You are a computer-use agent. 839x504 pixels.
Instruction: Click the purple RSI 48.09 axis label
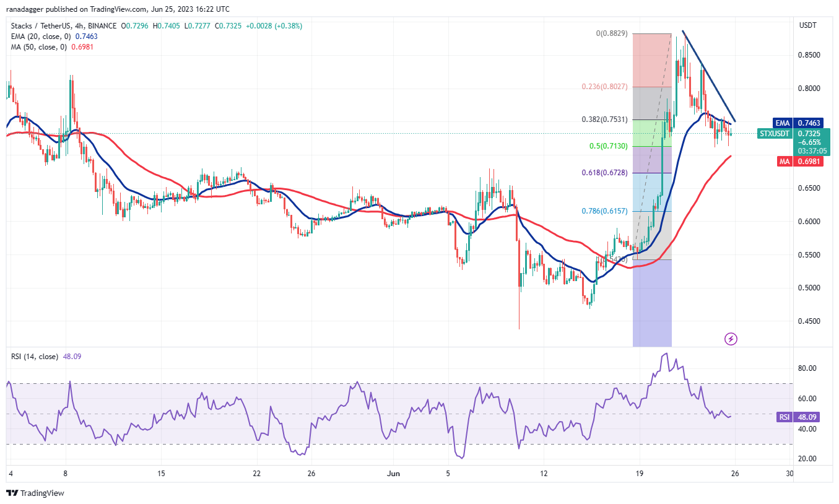803,417
